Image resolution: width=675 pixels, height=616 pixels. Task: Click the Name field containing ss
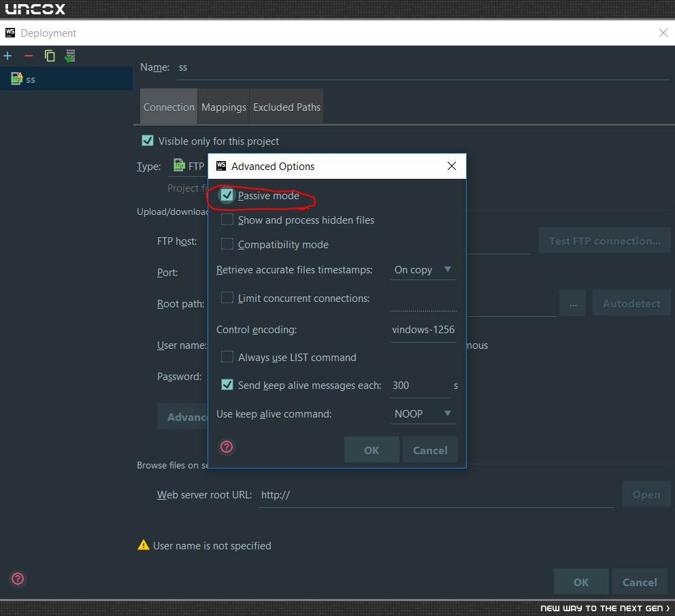[x=424, y=68]
